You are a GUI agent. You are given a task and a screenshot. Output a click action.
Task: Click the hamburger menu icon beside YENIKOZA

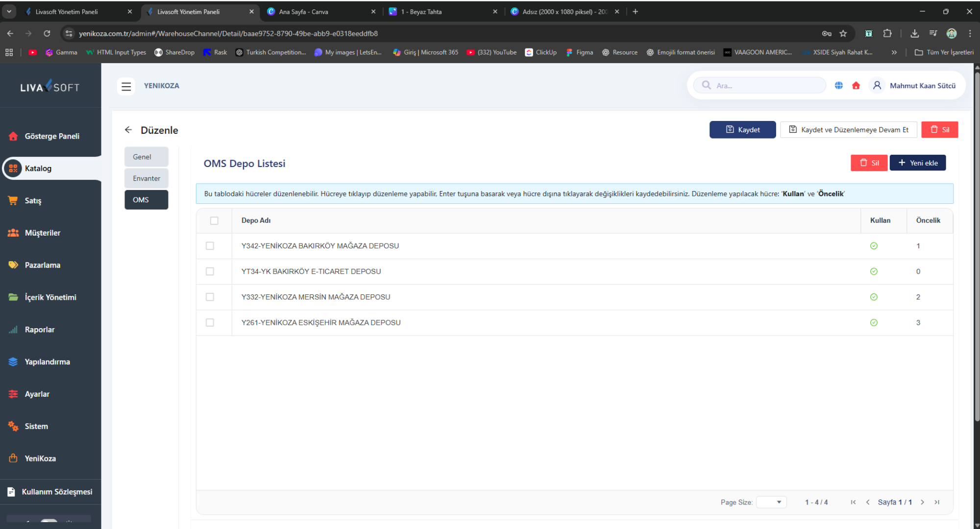[126, 86]
